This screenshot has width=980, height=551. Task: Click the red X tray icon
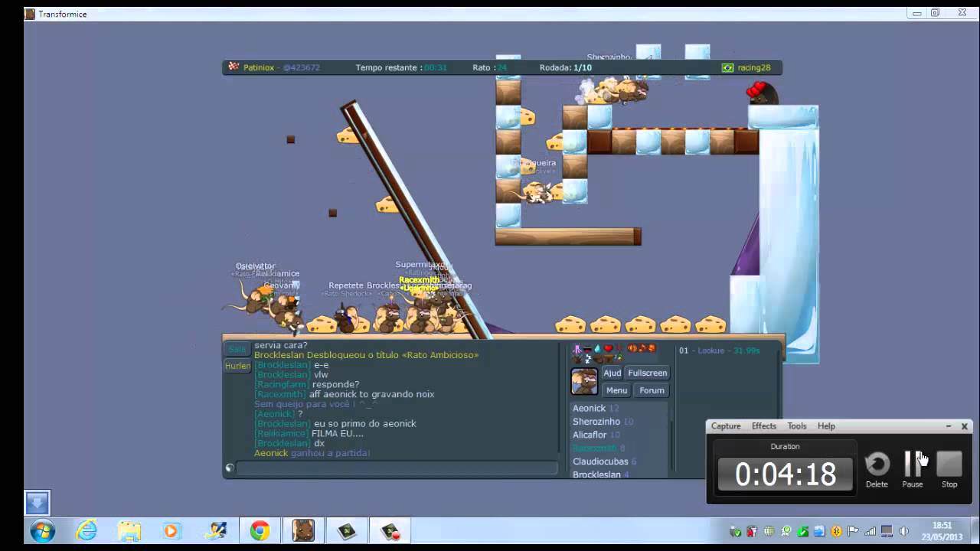pyautogui.click(x=753, y=531)
